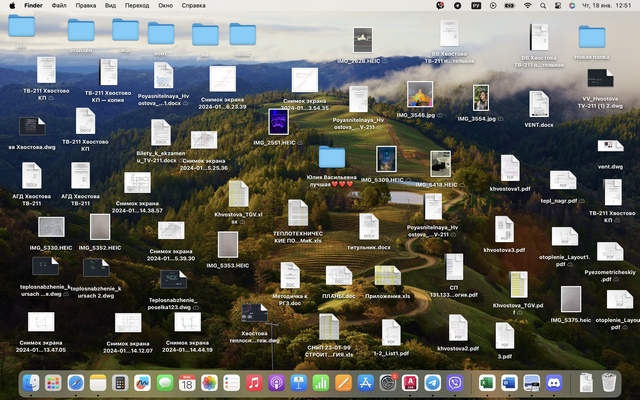This screenshot has height=400, width=640.
Task: Launch Freeform from the Dock
Action: [142, 383]
